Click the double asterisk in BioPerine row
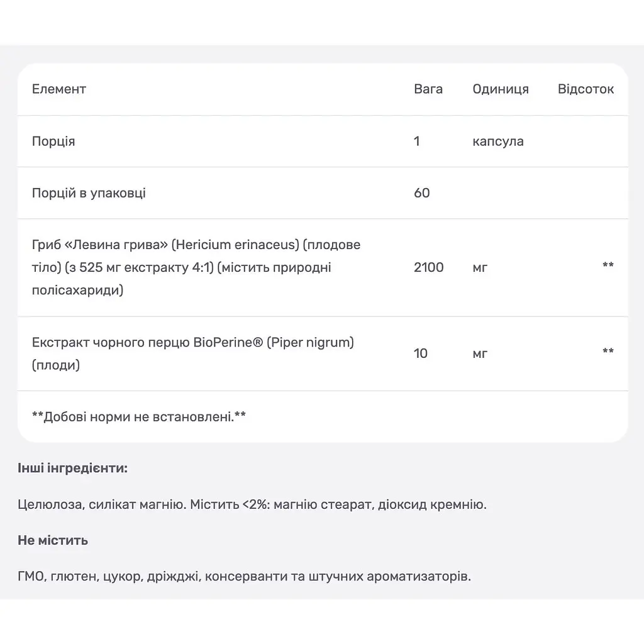 click(608, 351)
